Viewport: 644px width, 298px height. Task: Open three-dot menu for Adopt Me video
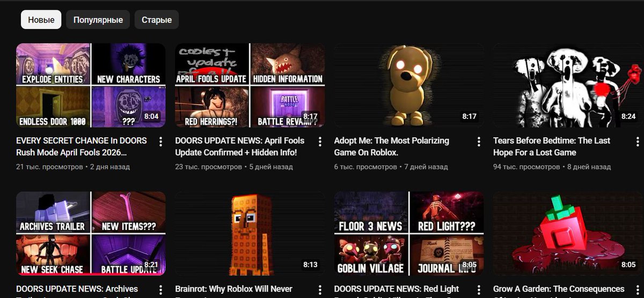coord(479,141)
